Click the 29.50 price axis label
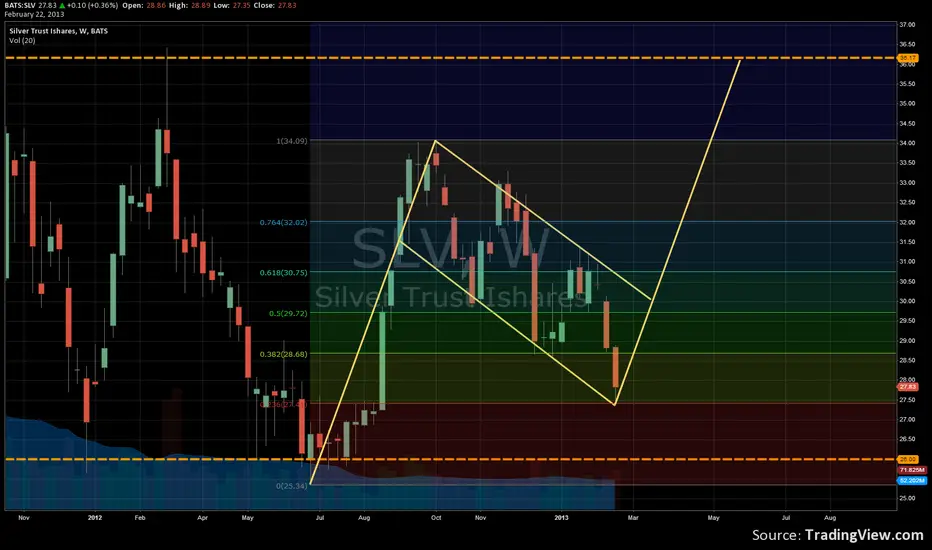 (907, 321)
